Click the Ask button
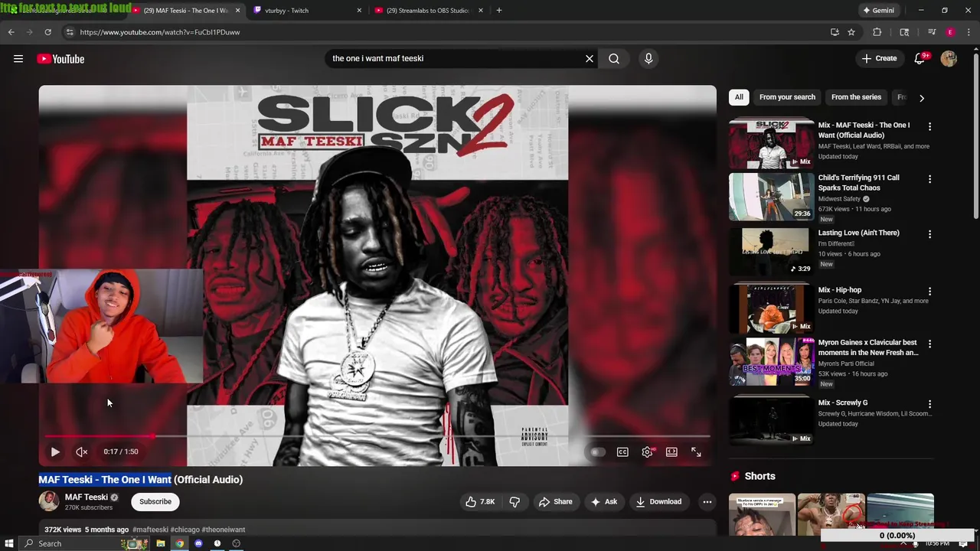The width and height of the screenshot is (980, 551). pos(603,502)
